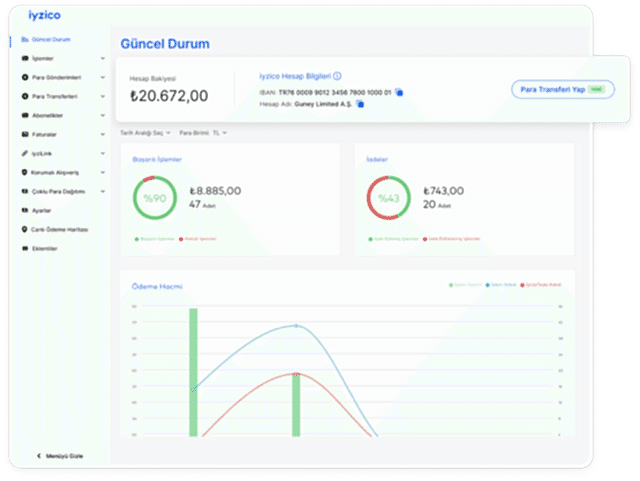Click the red line peak data point
The image size is (640, 481).
[296, 374]
